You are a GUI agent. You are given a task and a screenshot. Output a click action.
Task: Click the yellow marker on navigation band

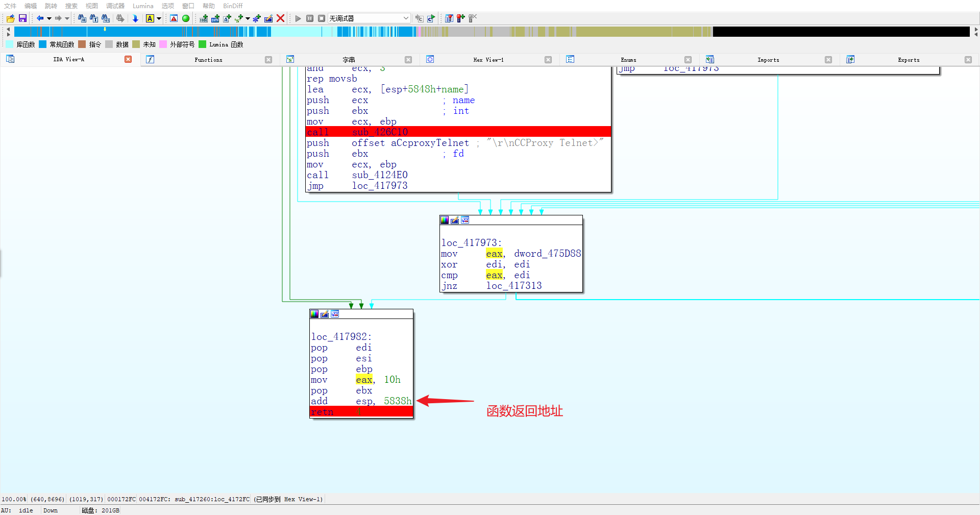coord(105,30)
